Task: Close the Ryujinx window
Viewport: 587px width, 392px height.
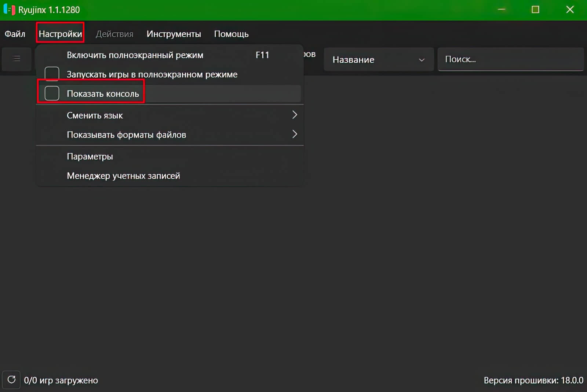Action: pyautogui.click(x=569, y=10)
